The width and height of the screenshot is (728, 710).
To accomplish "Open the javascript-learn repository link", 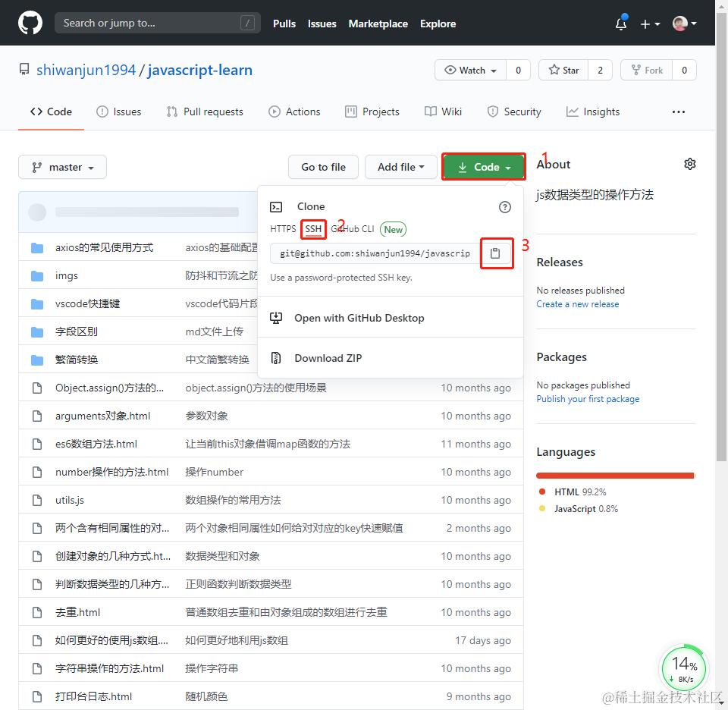I will [200, 70].
